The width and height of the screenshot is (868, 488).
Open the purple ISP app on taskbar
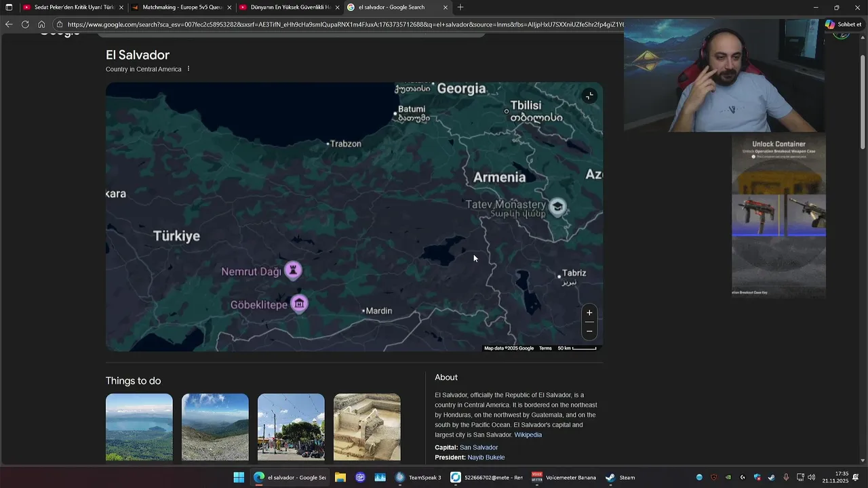[360, 477]
